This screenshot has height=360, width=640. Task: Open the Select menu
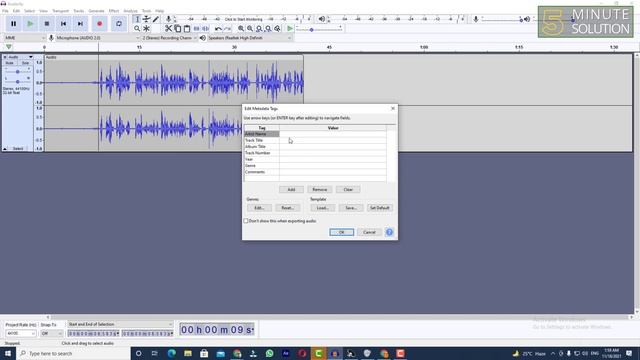click(x=29, y=11)
